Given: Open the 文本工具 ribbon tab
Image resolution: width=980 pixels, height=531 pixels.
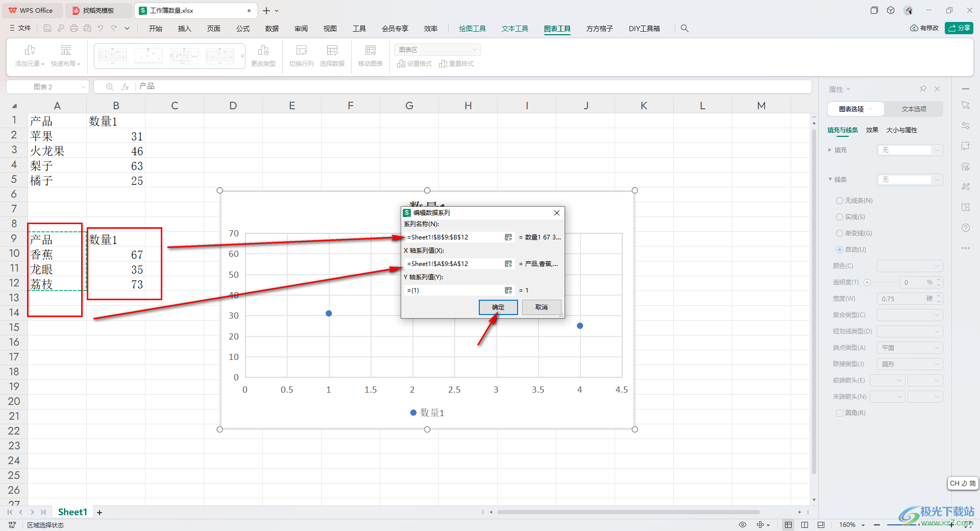Looking at the screenshot, I should pos(514,29).
